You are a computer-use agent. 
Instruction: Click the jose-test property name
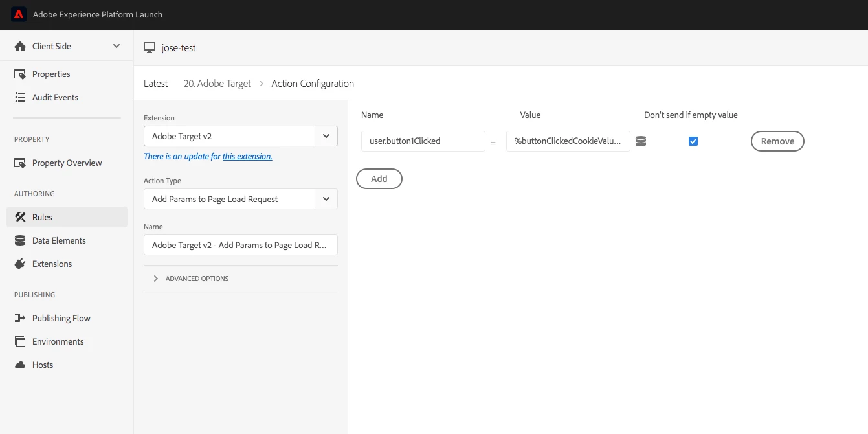179,48
